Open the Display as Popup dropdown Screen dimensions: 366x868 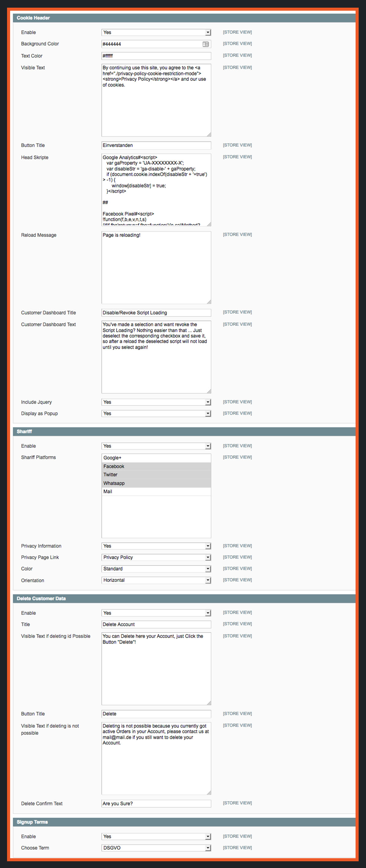tap(156, 413)
